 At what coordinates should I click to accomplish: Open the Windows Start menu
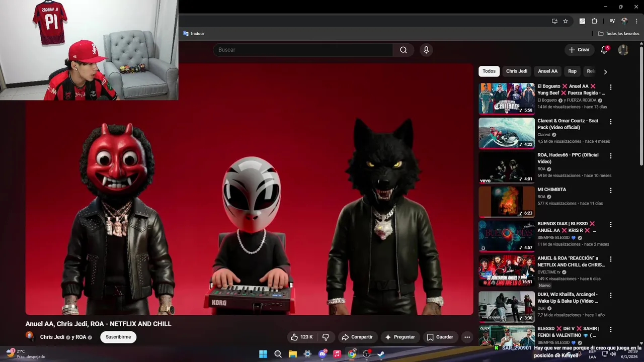263,354
